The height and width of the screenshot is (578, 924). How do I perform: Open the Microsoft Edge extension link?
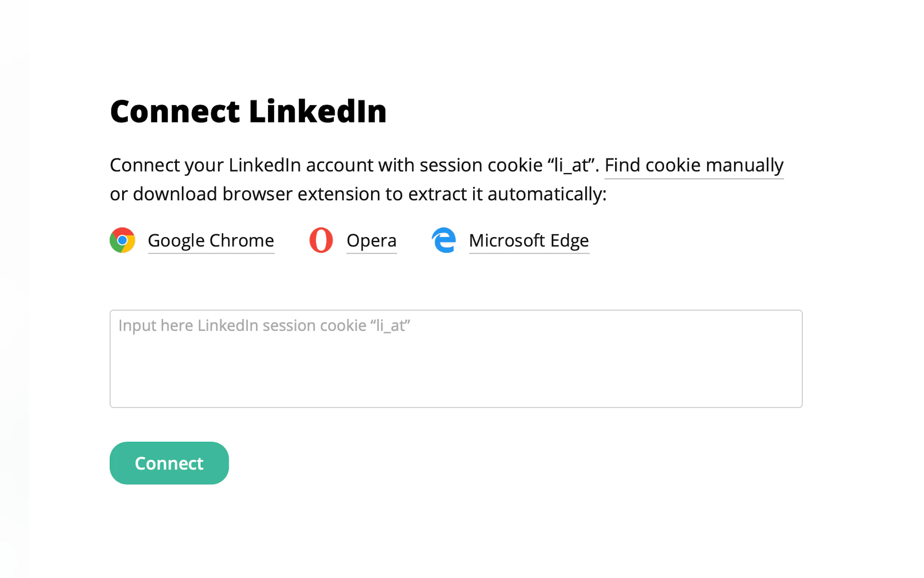[x=529, y=241]
